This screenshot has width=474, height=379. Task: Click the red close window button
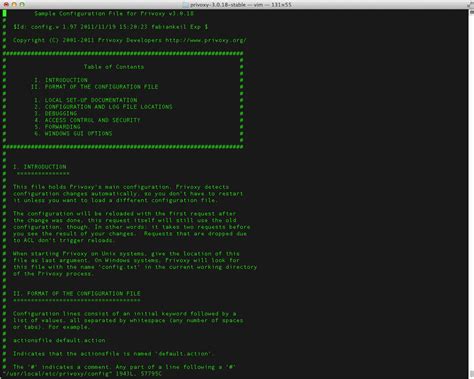(x=6, y=5)
